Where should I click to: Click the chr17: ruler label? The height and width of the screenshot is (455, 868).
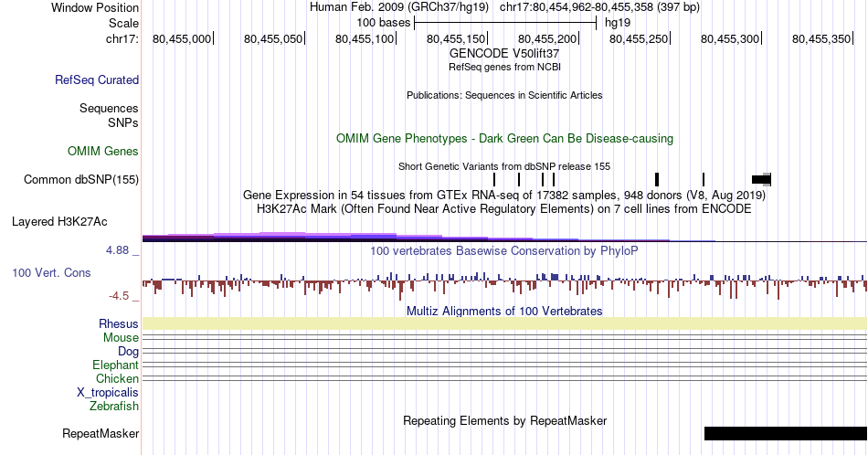coord(122,38)
